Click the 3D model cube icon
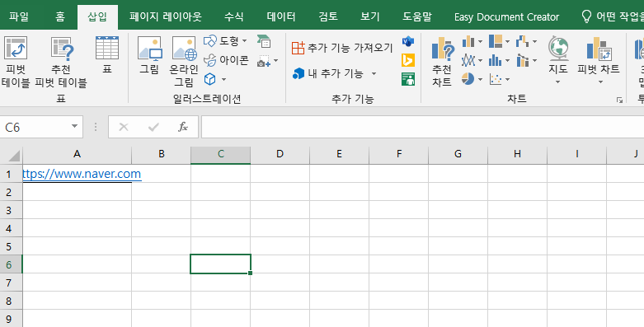Screen dimensions: 644x327 210,79
